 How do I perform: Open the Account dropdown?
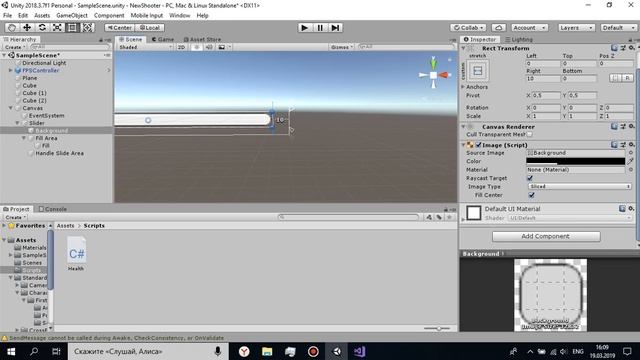529,27
